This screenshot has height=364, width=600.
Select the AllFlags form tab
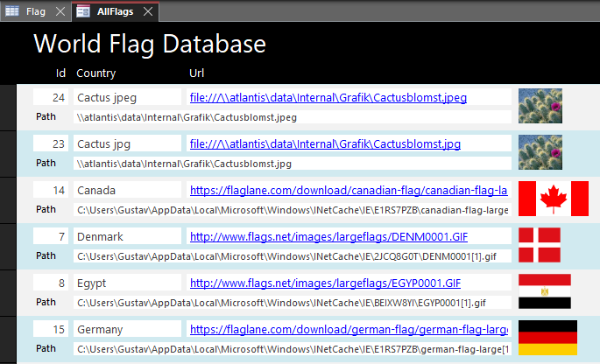pos(115,11)
